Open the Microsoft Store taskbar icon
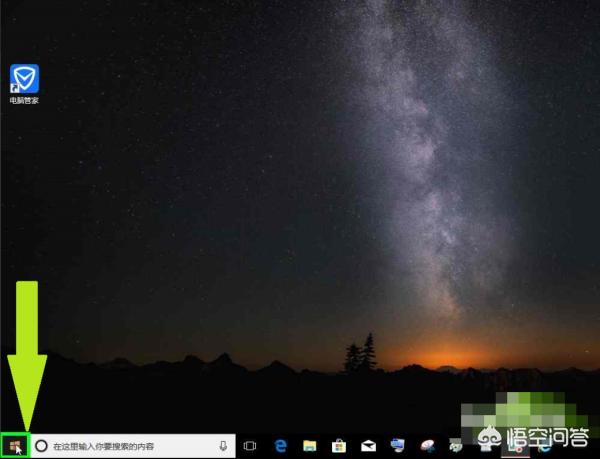Screen dimensions: 600x459 coord(339,446)
